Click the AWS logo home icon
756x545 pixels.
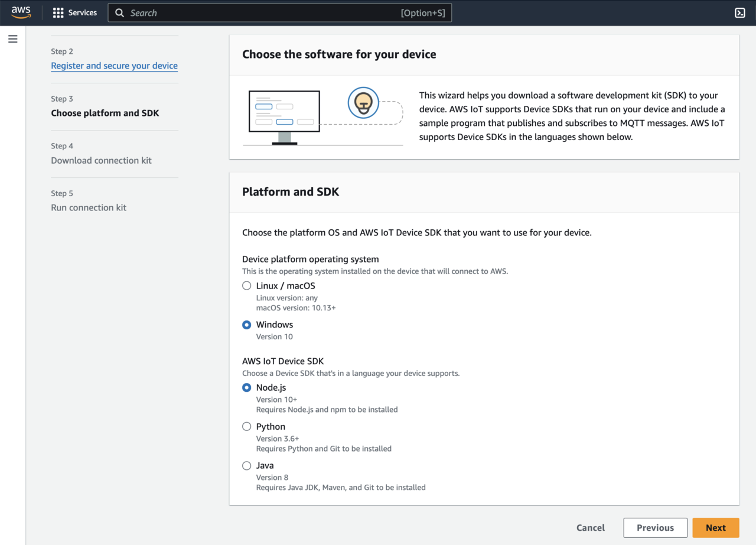[21, 12]
